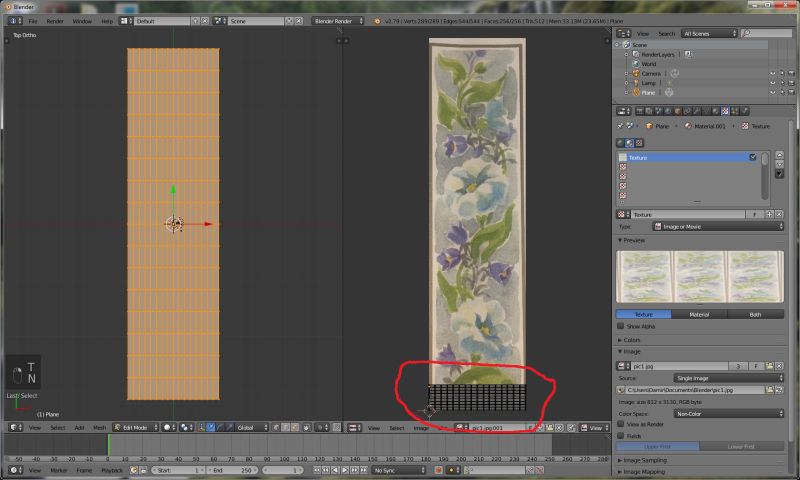Click the F fake user button beside pic1.jpg
The image size is (800, 480).
[x=756, y=366]
